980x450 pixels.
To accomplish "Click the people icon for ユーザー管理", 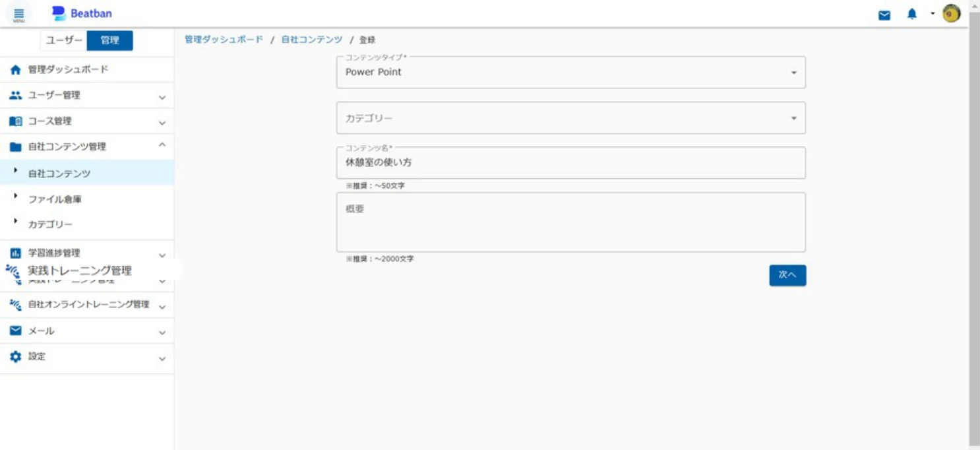I will tap(16, 95).
